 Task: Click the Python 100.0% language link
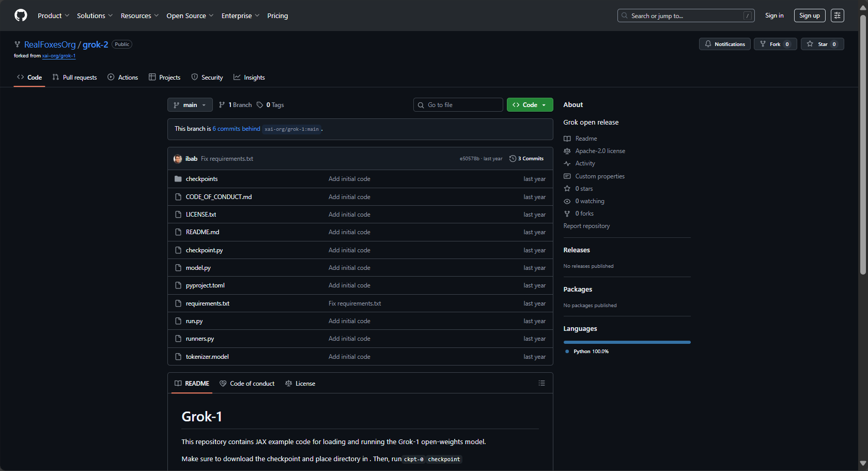(x=587, y=352)
